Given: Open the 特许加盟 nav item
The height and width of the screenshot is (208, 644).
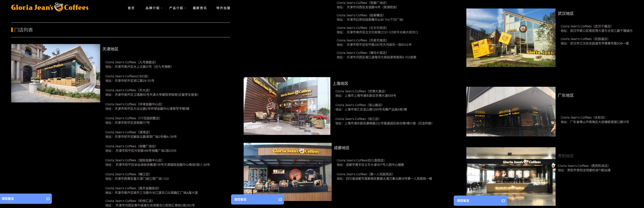Looking at the screenshot, I should pos(223,8).
